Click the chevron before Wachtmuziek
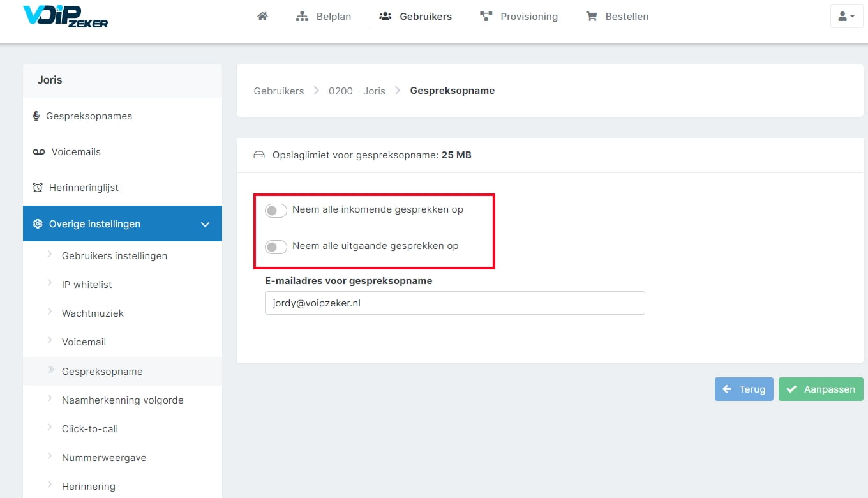This screenshot has height=498, width=868. (50, 312)
